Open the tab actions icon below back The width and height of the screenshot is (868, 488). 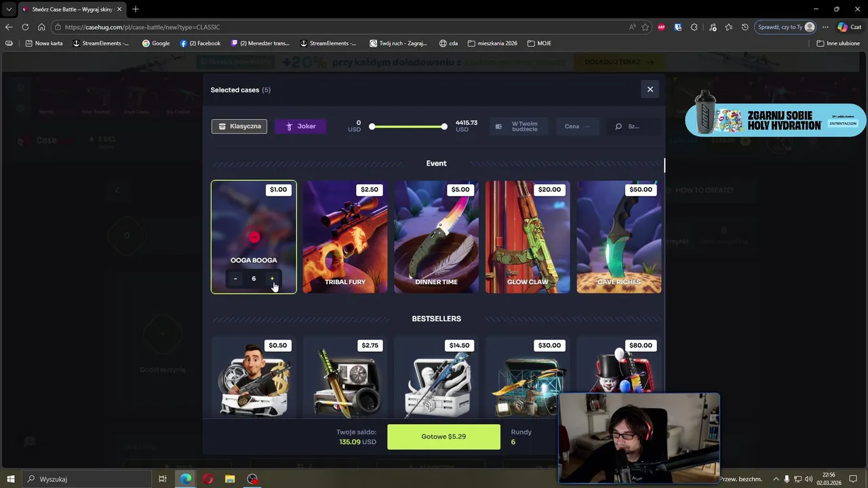pyautogui.click(x=9, y=43)
